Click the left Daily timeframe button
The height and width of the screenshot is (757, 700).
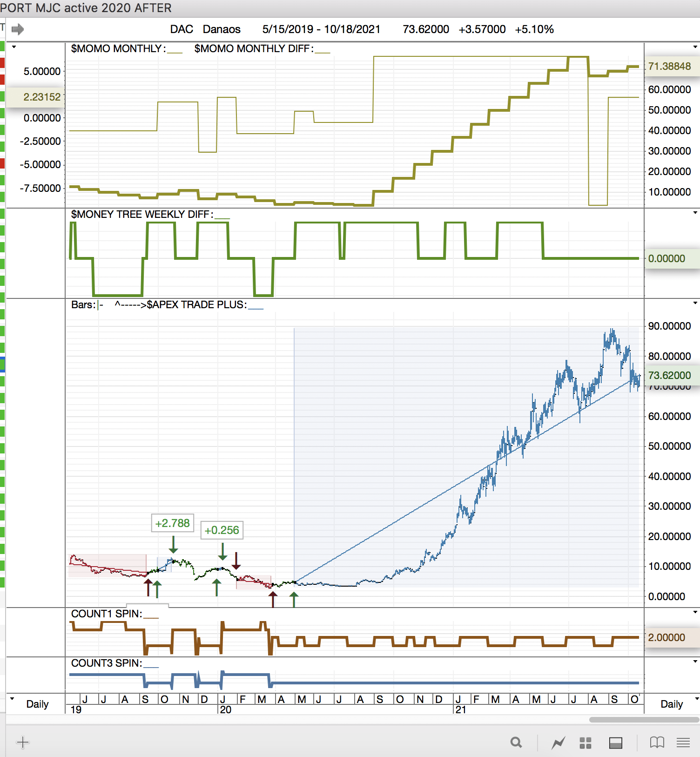[x=37, y=704]
